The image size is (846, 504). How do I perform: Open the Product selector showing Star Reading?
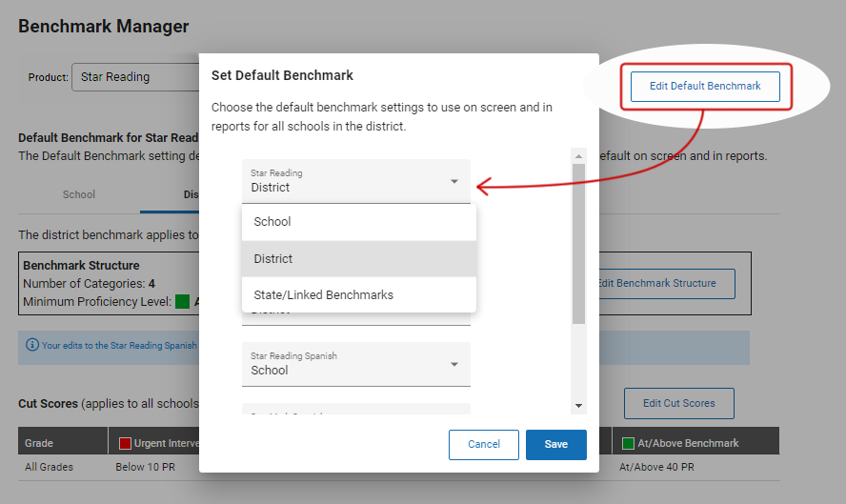click(x=138, y=77)
